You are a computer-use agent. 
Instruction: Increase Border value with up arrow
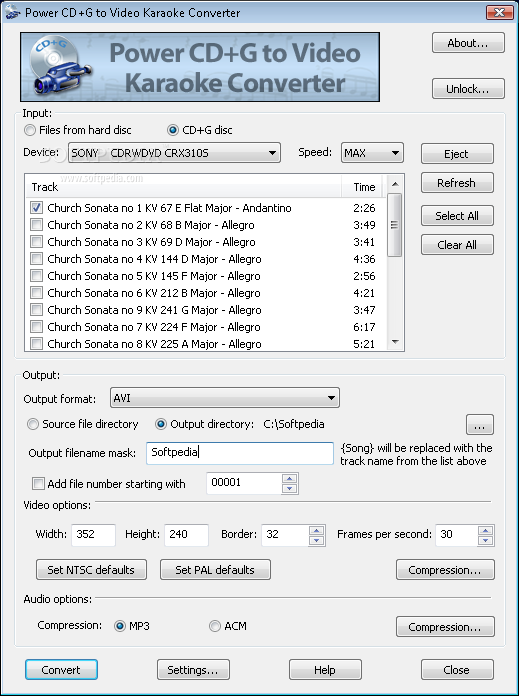(x=317, y=530)
